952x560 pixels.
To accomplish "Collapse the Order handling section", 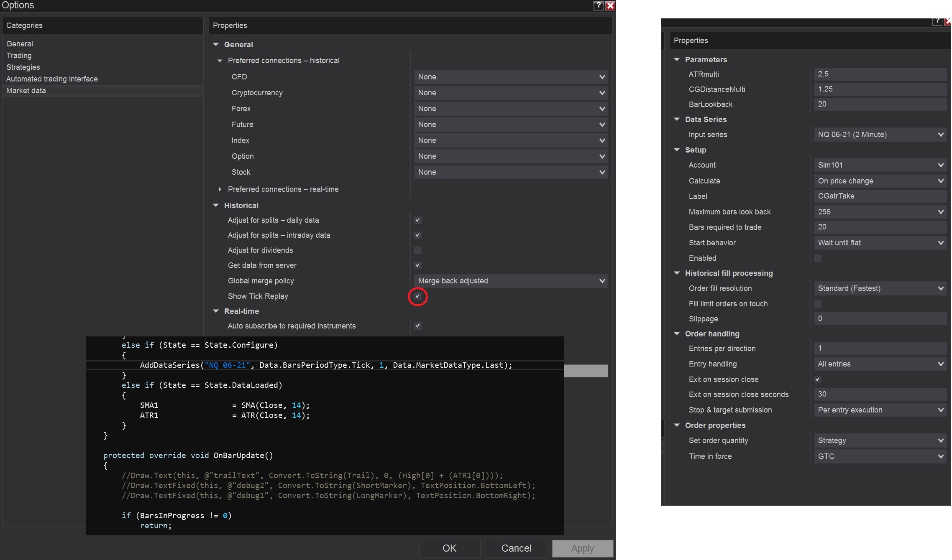I will (x=677, y=333).
